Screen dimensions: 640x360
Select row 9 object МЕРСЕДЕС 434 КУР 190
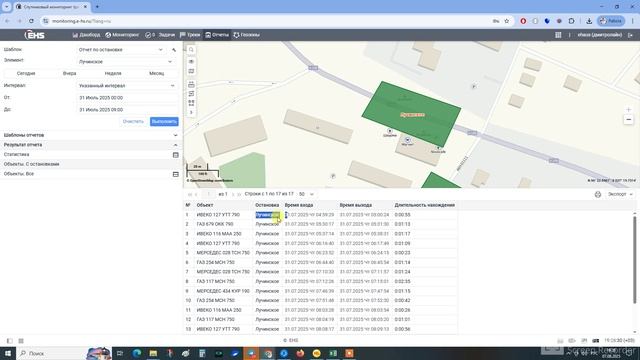coord(223,291)
